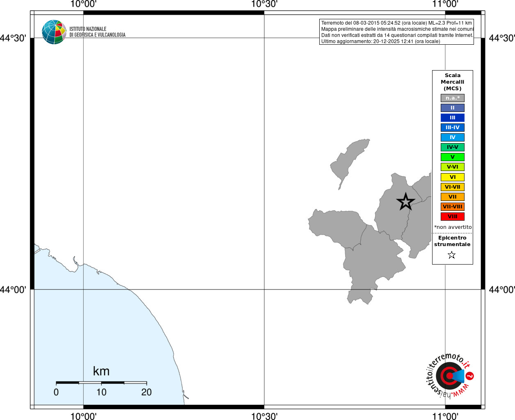The image size is (515, 420).
Task: Click the scale bar '20' mark
Action: click(x=146, y=392)
